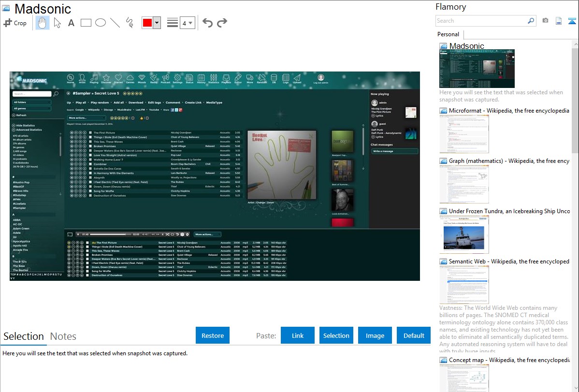Switch to the Selection tab
The height and width of the screenshot is (392, 579).
click(x=24, y=336)
